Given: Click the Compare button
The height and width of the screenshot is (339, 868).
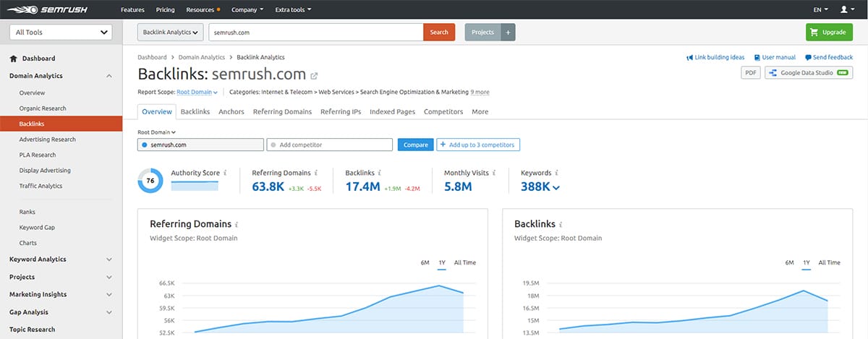Looking at the screenshot, I should pos(415,145).
